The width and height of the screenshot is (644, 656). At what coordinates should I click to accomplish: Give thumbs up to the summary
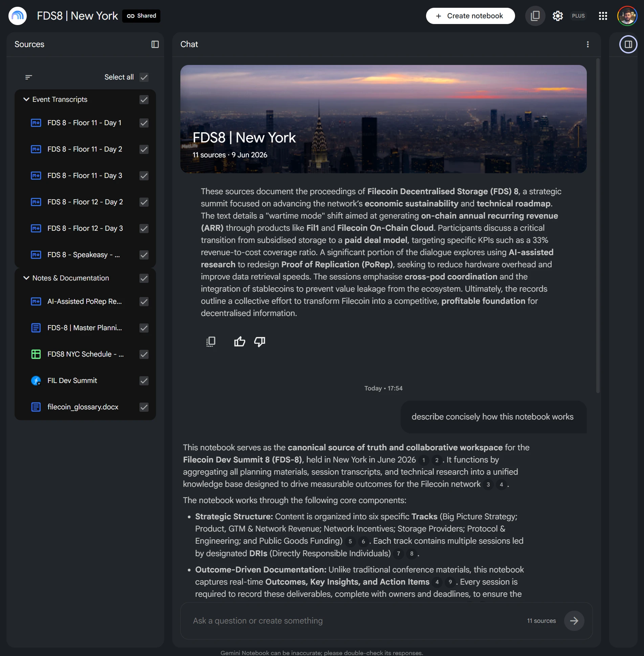(x=240, y=342)
